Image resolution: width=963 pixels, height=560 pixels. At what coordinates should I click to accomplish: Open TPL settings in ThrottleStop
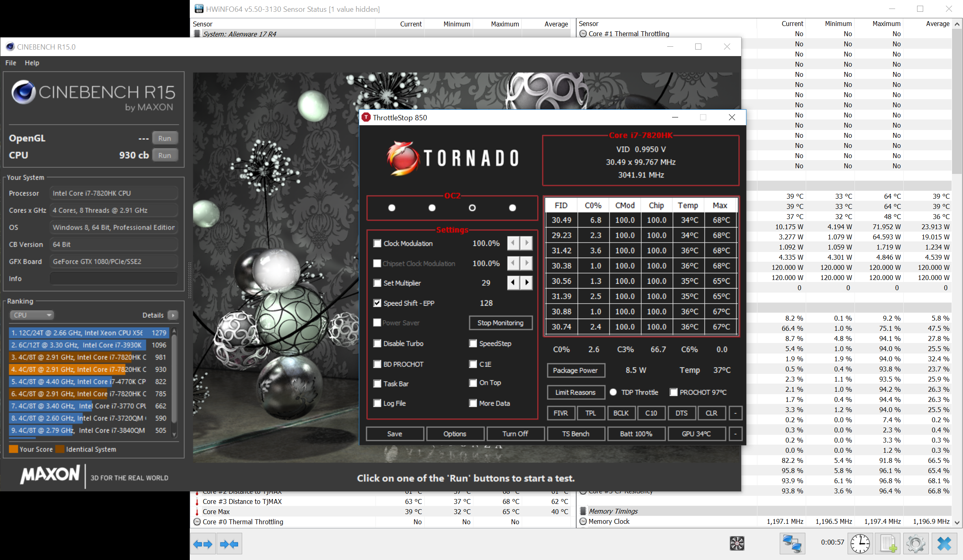[591, 413]
